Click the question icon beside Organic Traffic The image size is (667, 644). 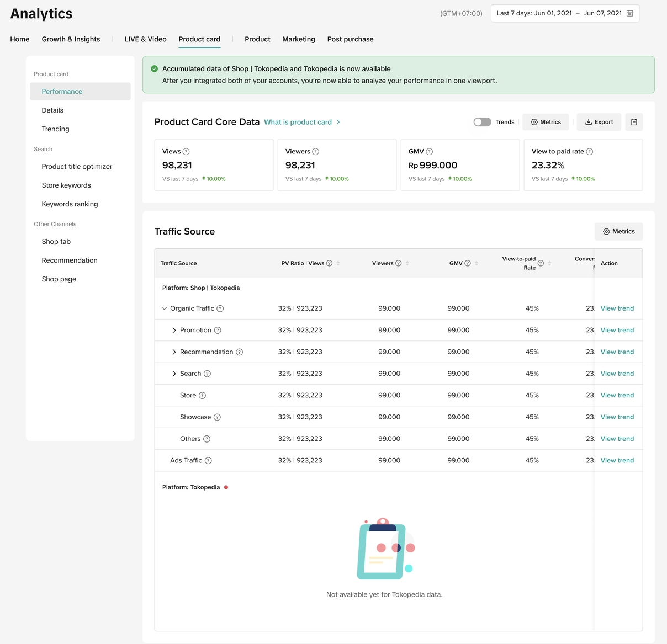(220, 309)
